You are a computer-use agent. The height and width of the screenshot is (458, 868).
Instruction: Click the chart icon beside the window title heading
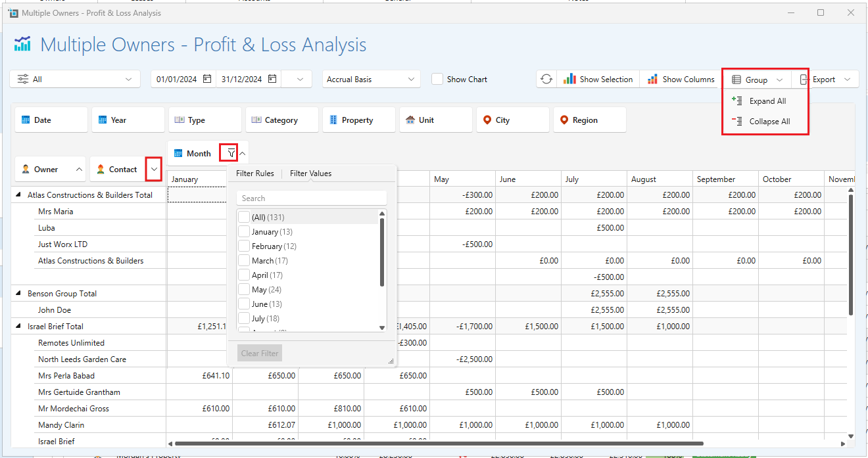tap(22, 44)
